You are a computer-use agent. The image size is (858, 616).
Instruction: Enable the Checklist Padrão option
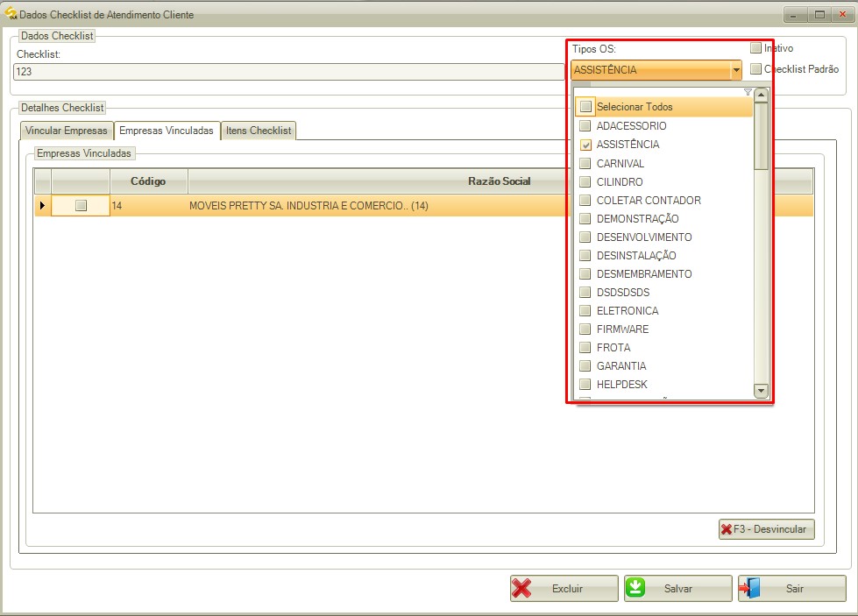tap(755, 68)
